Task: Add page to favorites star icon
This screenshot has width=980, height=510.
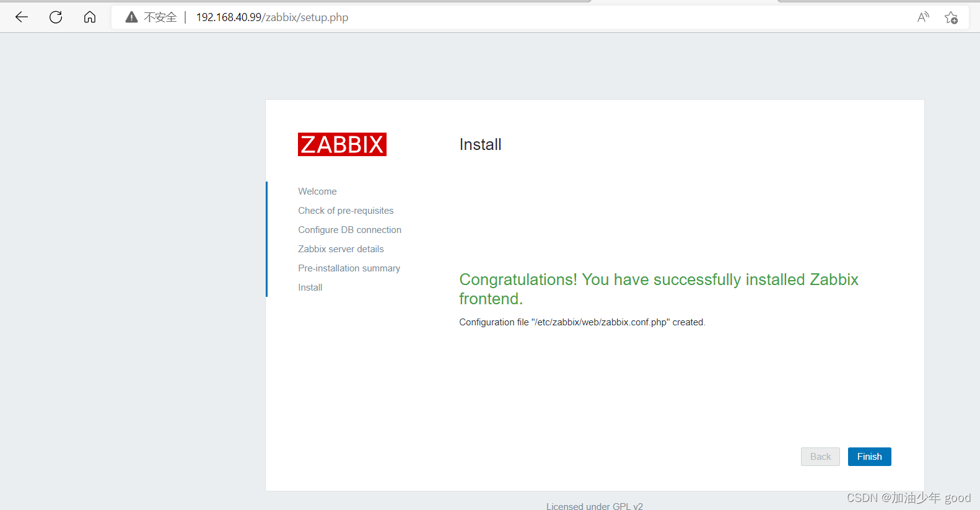Action: click(951, 17)
